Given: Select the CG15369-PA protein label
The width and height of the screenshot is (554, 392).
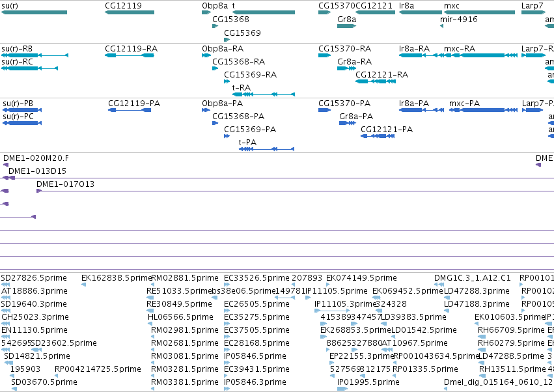Looking at the screenshot, I should pos(250,130).
